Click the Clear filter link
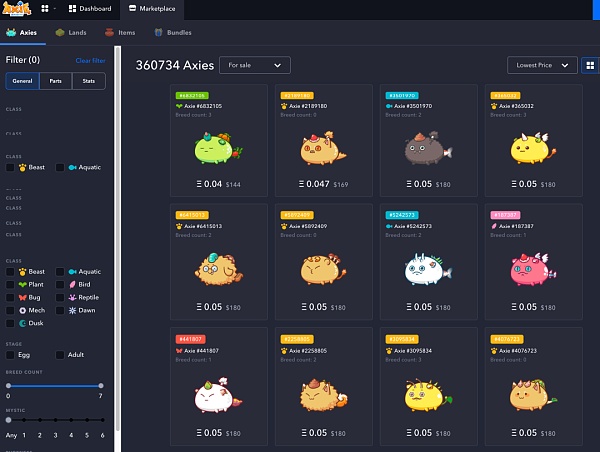 (90, 61)
